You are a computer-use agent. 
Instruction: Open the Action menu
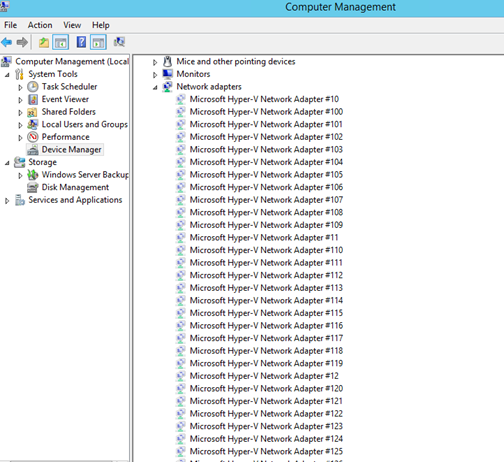tap(40, 25)
